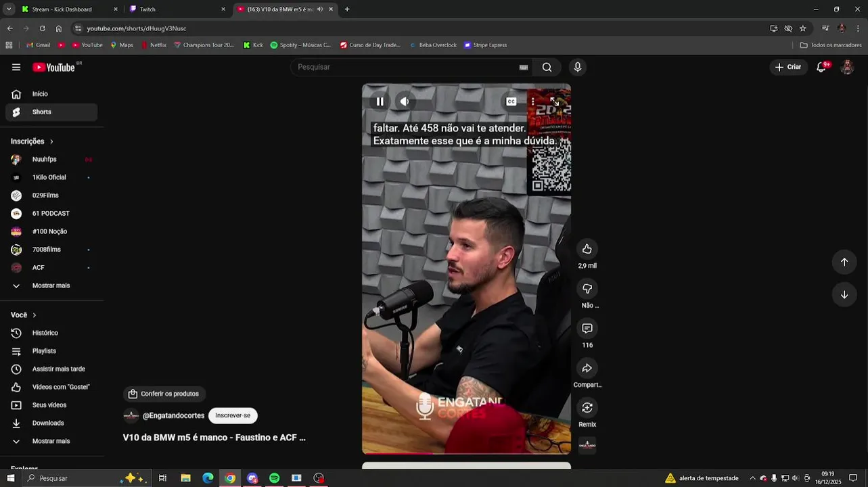
Task: Expand Mostrar mais under subscriptions
Action: click(51, 285)
